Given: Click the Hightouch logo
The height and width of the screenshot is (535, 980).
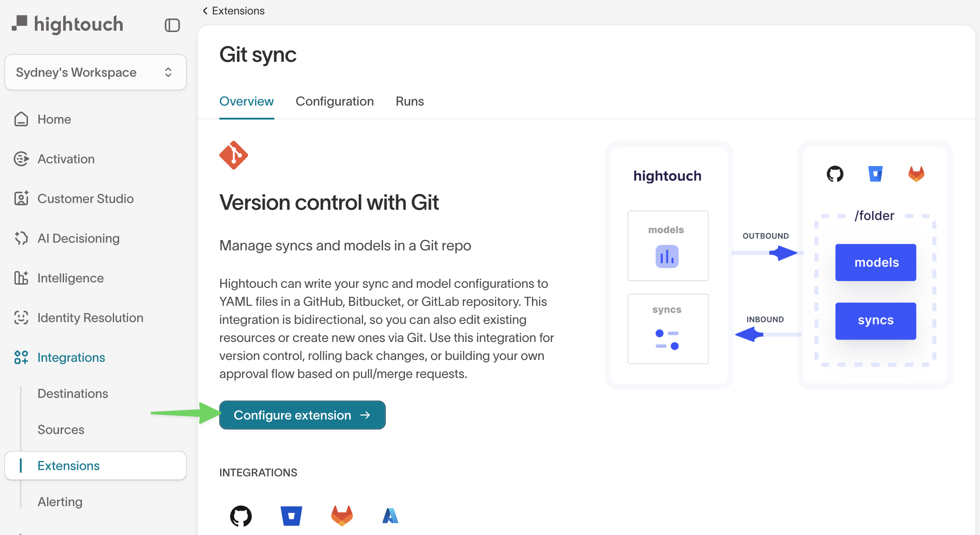Looking at the screenshot, I should click(67, 24).
